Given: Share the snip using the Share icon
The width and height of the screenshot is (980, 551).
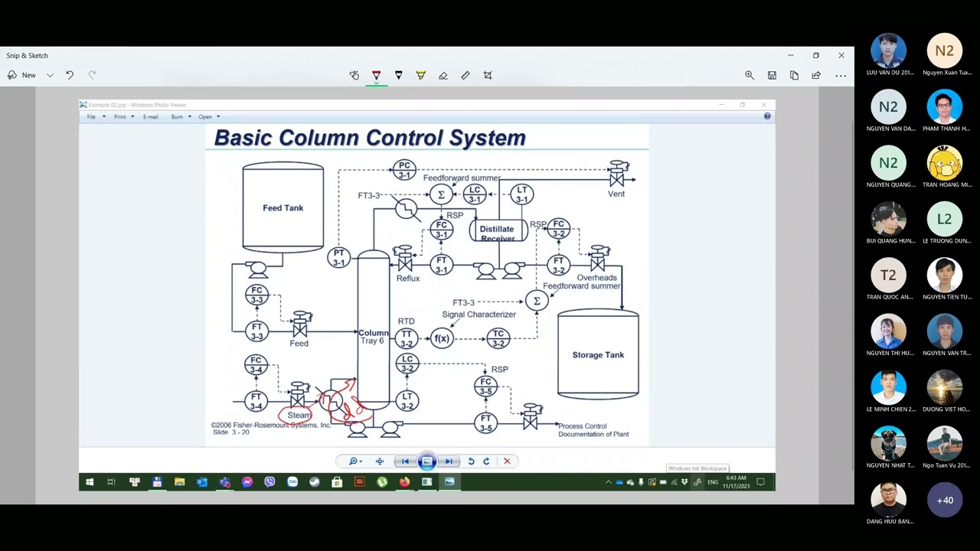Looking at the screenshot, I should [816, 75].
